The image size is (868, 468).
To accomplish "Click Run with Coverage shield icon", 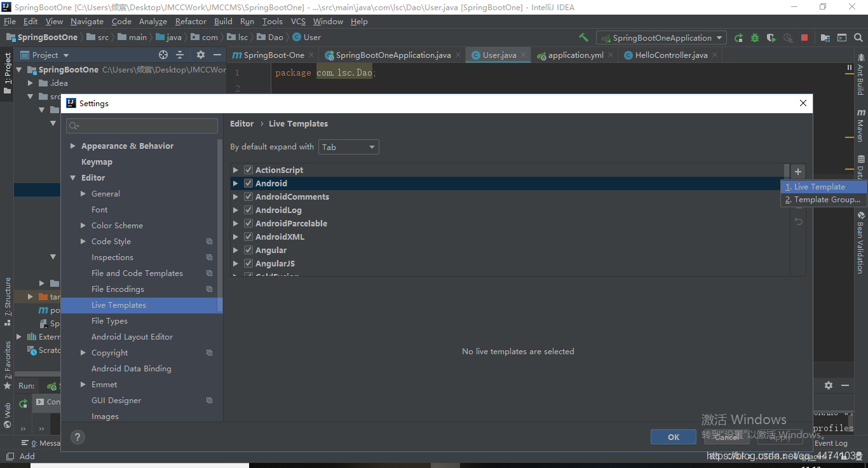I will [771, 38].
